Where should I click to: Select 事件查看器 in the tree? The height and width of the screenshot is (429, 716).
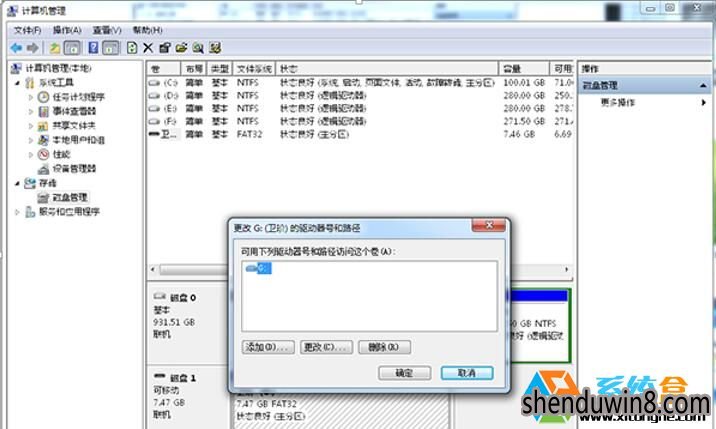pos(74,111)
